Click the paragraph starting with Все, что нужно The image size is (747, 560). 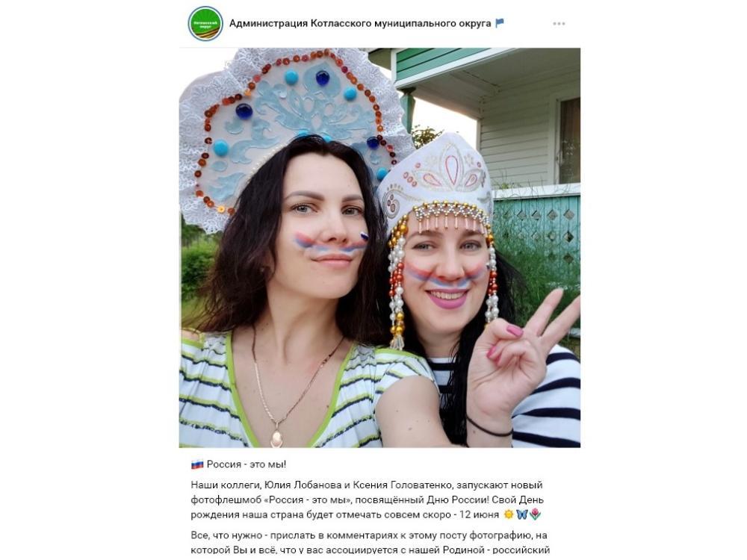371,543
